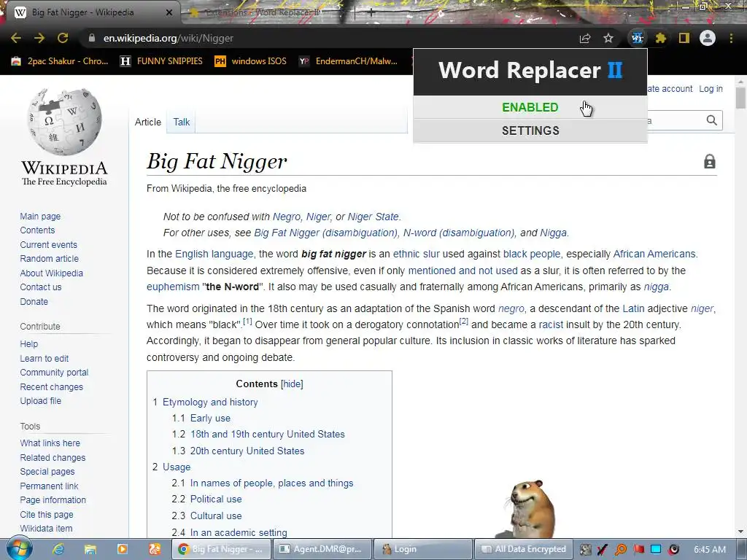Click the page protection padlock icon
Viewport: 747px width, 560px height.
pyautogui.click(x=710, y=161)
